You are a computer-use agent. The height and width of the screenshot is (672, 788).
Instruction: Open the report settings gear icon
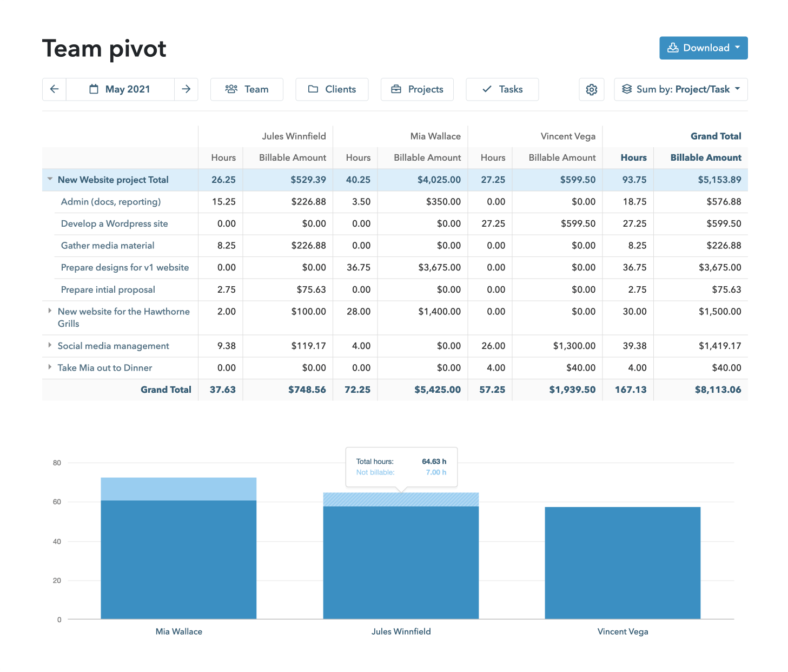(591, 89)
